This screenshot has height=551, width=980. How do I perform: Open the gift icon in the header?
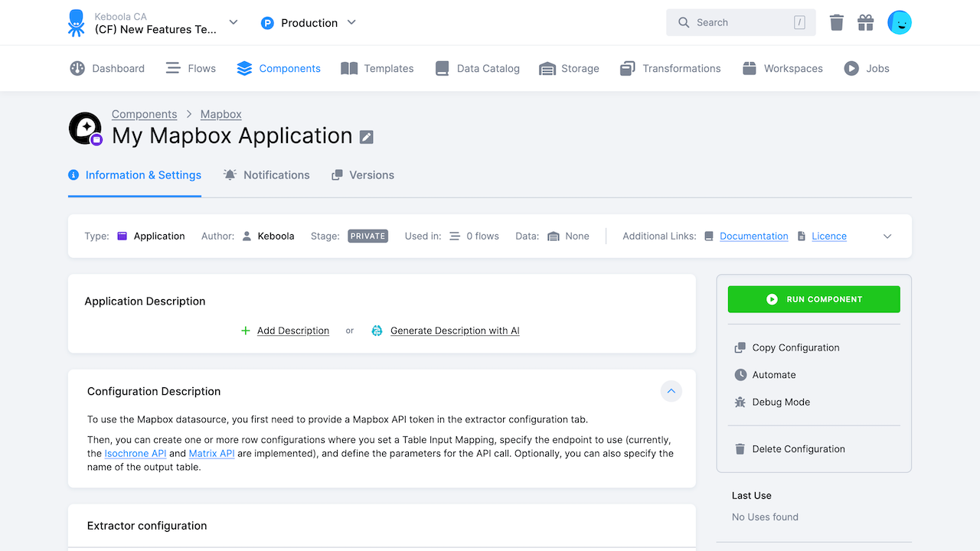866,22
